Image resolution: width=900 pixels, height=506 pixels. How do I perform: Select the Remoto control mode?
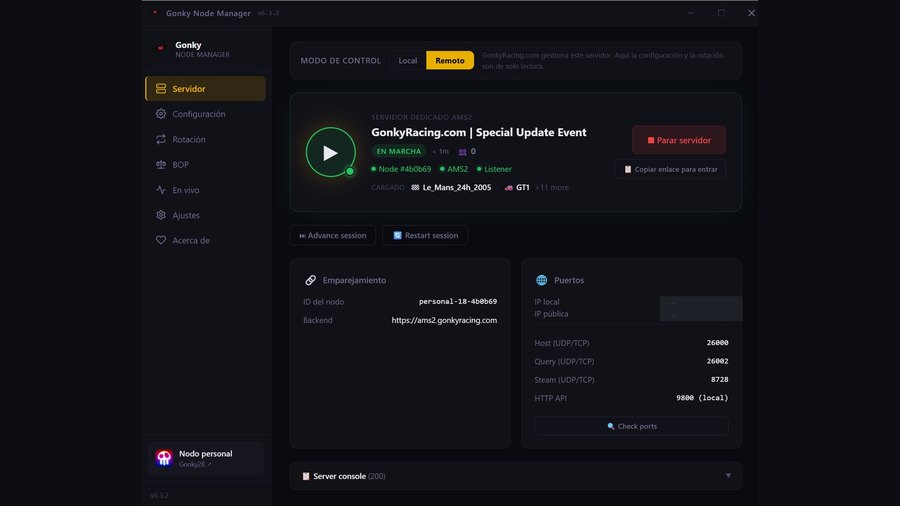(x=450, y=60)
